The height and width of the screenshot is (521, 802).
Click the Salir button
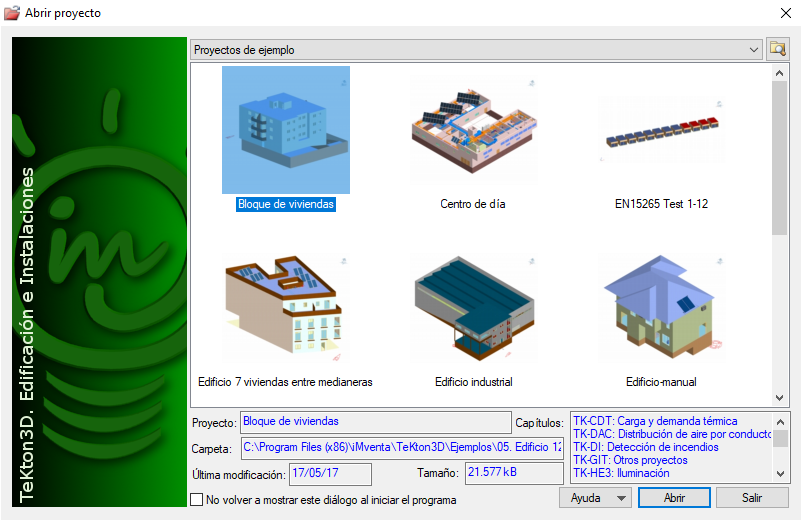click(x=752, y=497)
